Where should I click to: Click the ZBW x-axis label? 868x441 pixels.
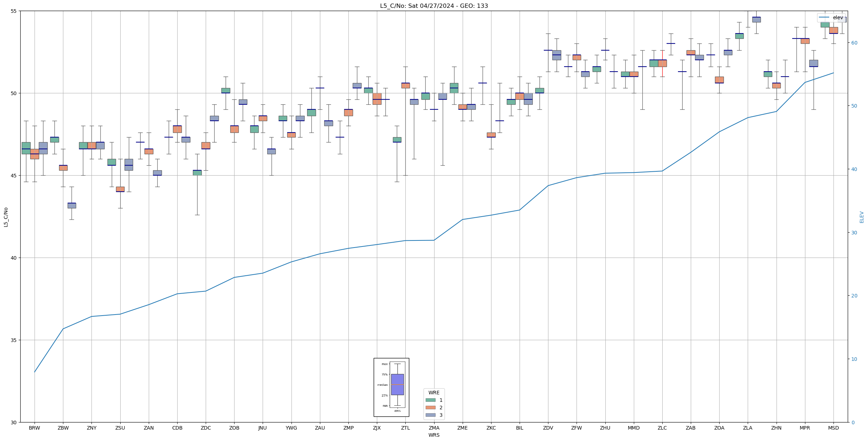tap(63, 428)
